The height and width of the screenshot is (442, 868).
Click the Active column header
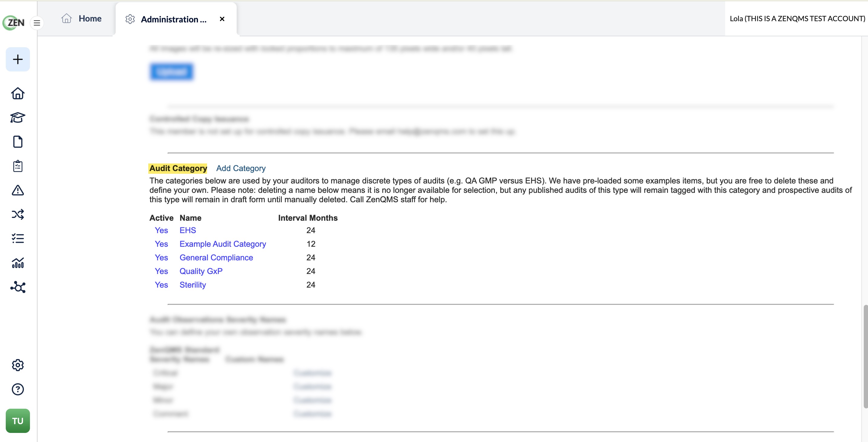point(161,218)
